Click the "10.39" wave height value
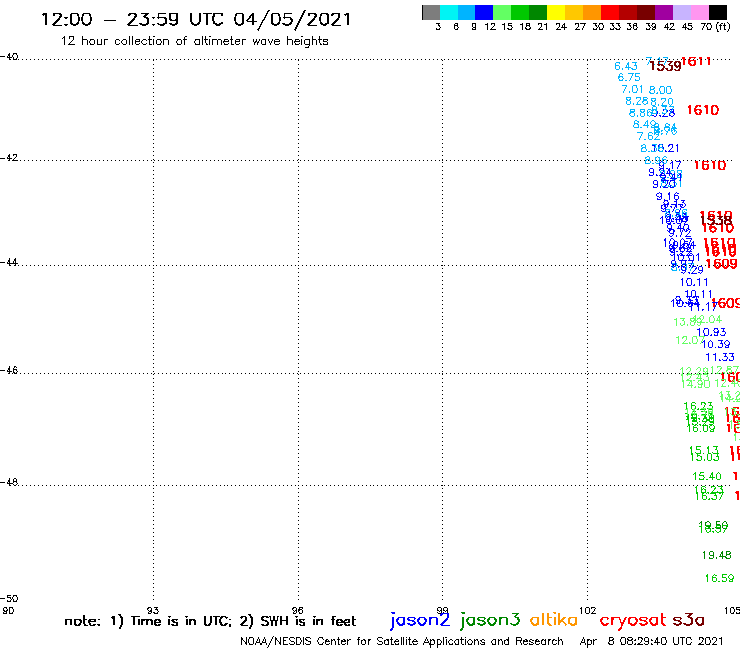Screen dimensions: 740x650 coord(716,345)
